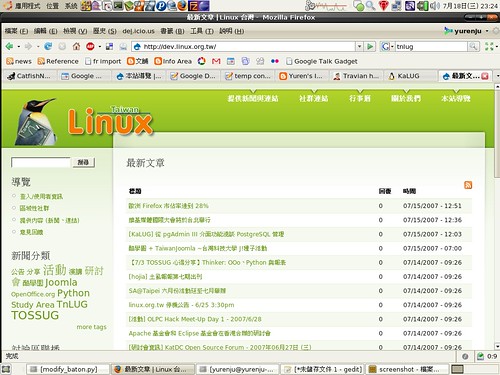Image resolution: width=500 pixels, height=375 pixels.
Task: Click the orange RSS feed icon above the article table
Action: point(468,185)
